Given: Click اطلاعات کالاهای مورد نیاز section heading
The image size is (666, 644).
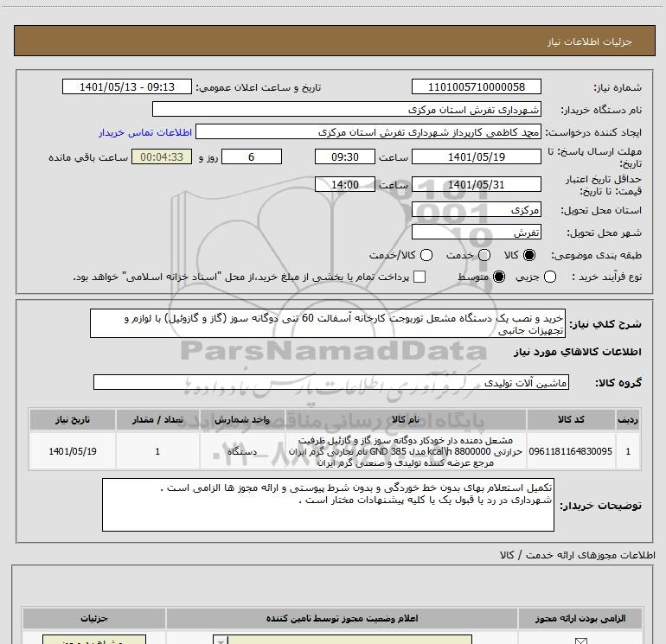Looking at the screenshot, I should [x=578, y=352].
